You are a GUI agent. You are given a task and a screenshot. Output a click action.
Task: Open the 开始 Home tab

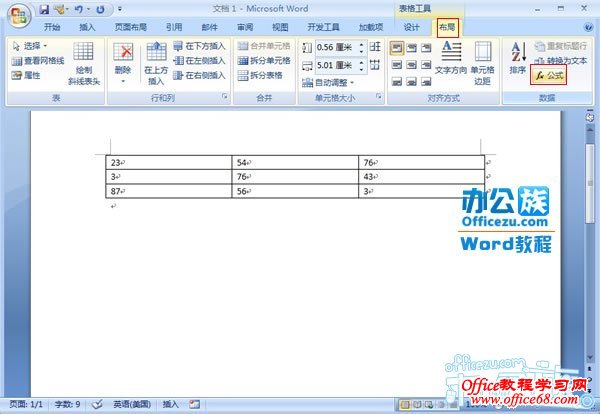52,27
